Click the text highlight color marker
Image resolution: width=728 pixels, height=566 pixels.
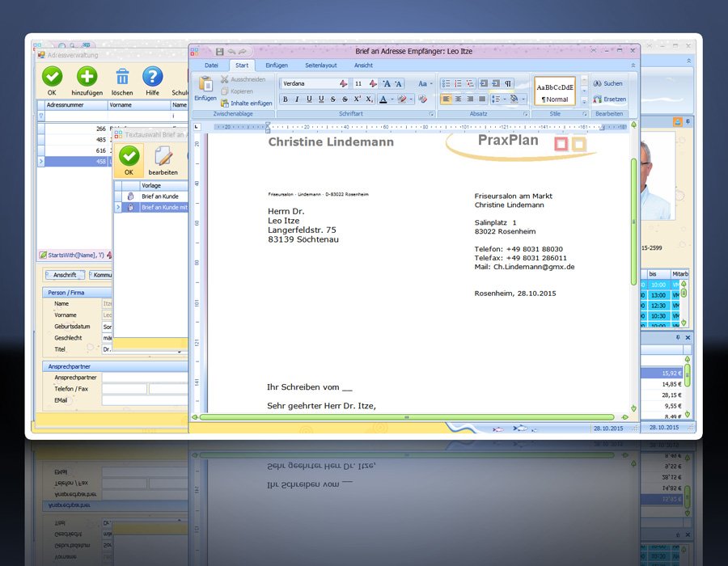(x=402, y=99)
